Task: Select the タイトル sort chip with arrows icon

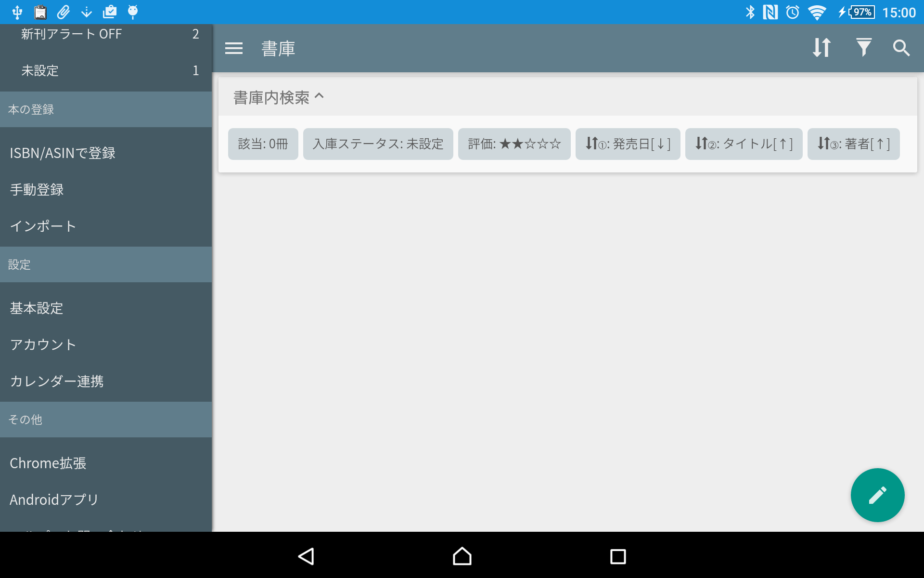Action: 744,144
